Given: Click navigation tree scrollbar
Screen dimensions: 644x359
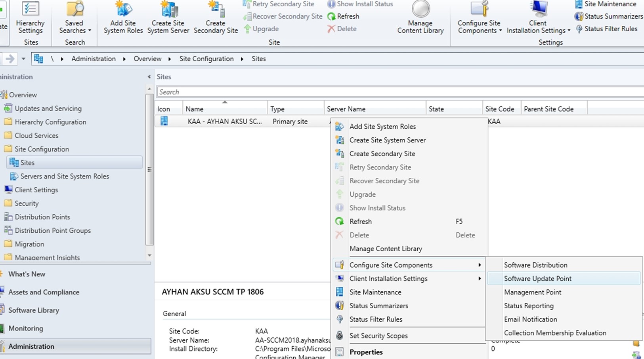Looking at the screenshot, I should click(149, 169).
